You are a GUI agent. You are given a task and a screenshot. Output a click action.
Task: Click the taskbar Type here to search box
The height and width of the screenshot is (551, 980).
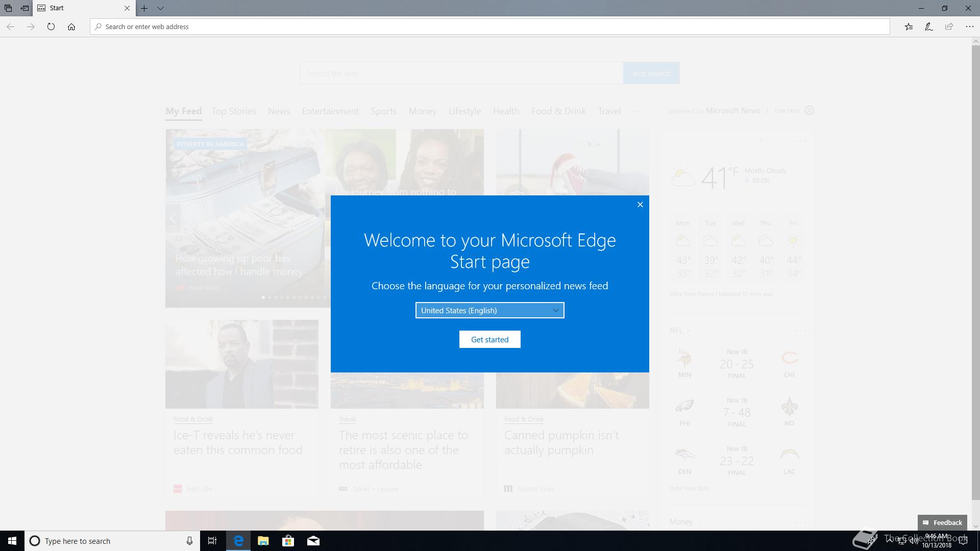click(112, 541)
